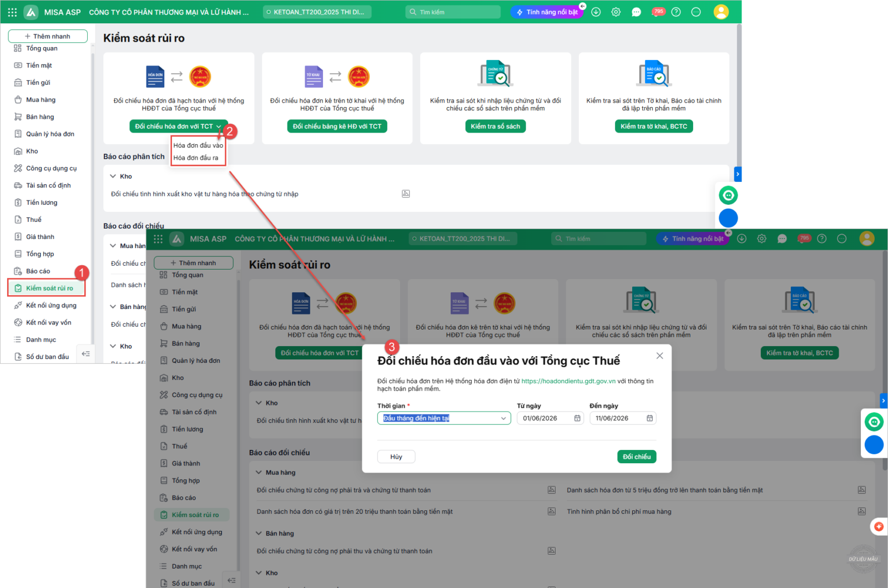Click the chat icon in lower window header
The width and height of the screenshot is (888, 588).
pyautogui.click(x=782, y=239)
